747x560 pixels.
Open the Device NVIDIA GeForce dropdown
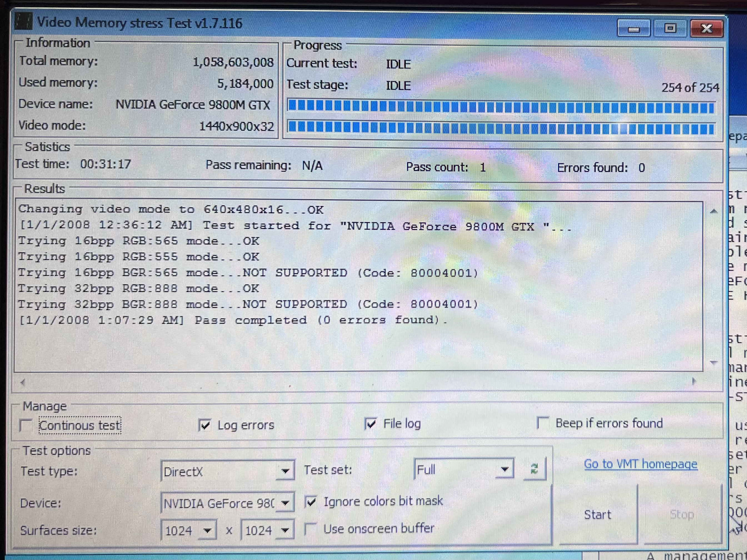285,503
